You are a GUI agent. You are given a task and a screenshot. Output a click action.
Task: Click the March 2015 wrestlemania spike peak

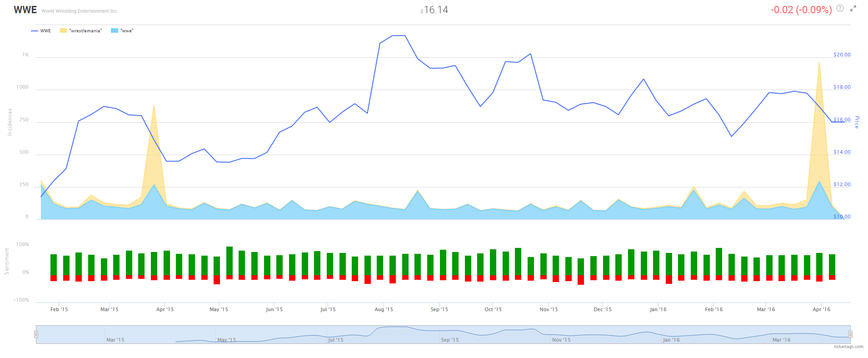click(x=154, y=106)
